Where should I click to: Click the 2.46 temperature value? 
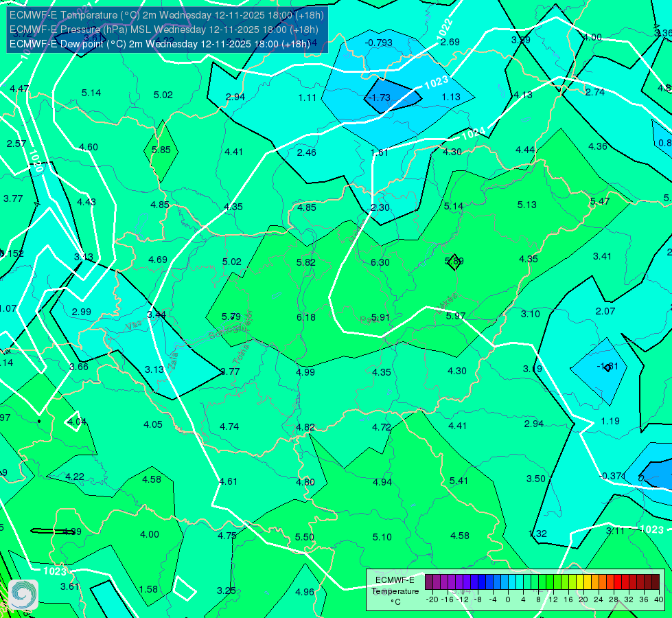point(306,152)
